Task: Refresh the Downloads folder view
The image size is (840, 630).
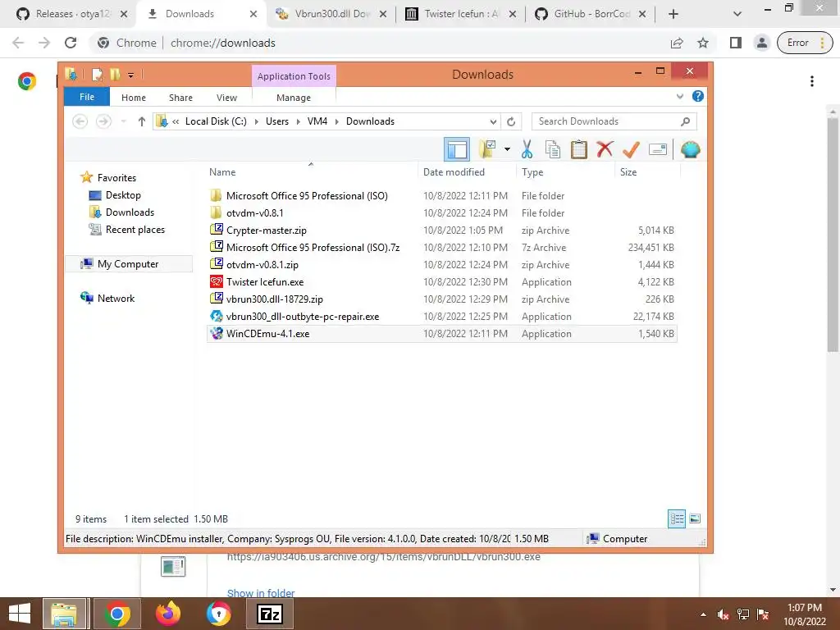Action: [x=511, y=121]
